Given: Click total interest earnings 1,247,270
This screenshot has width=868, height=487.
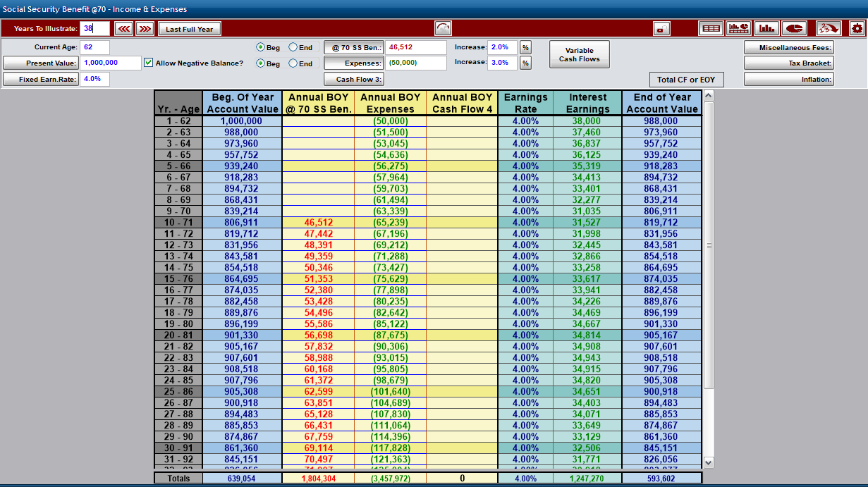Looking at the screenshot, I should [587, 479].
